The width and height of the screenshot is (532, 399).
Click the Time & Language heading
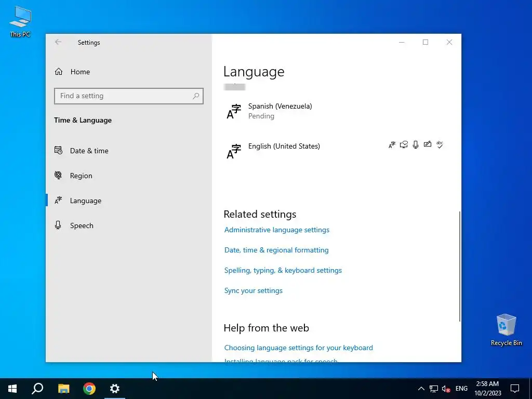point(83,120)
